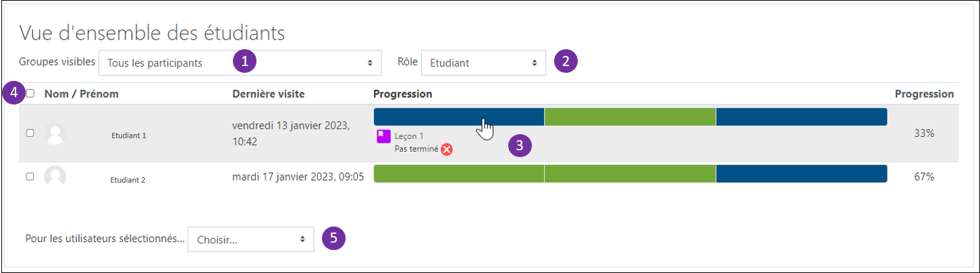Click purple numbered badge 2
The height and width of the screenshot is (273, 980).
[566, 62]
